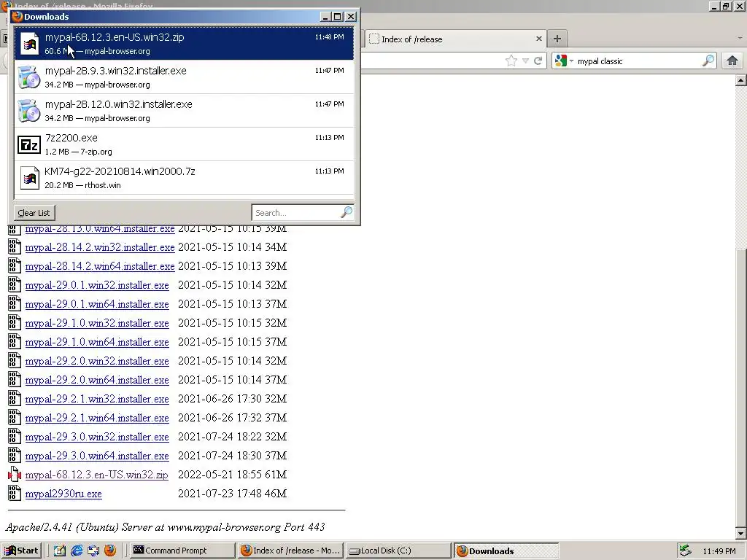Viewport: 747px width, 560px height.
Task: Switch to Local Disk (C:) taskbar button
Action: (398, 551)
